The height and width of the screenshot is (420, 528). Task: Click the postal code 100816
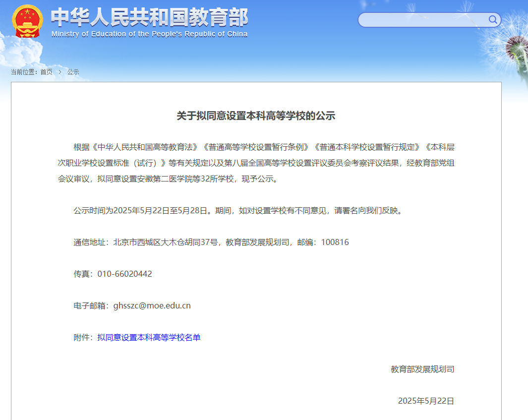335,242
